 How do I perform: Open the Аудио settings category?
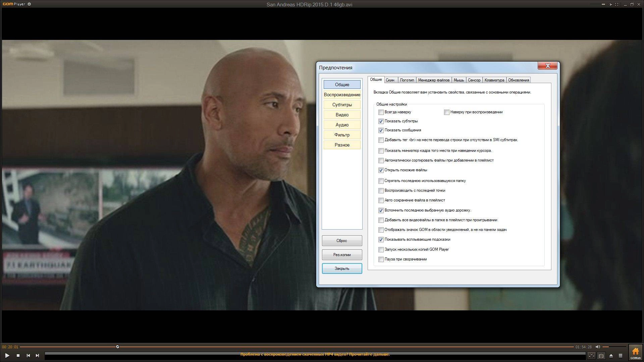(x=342, y=125)
